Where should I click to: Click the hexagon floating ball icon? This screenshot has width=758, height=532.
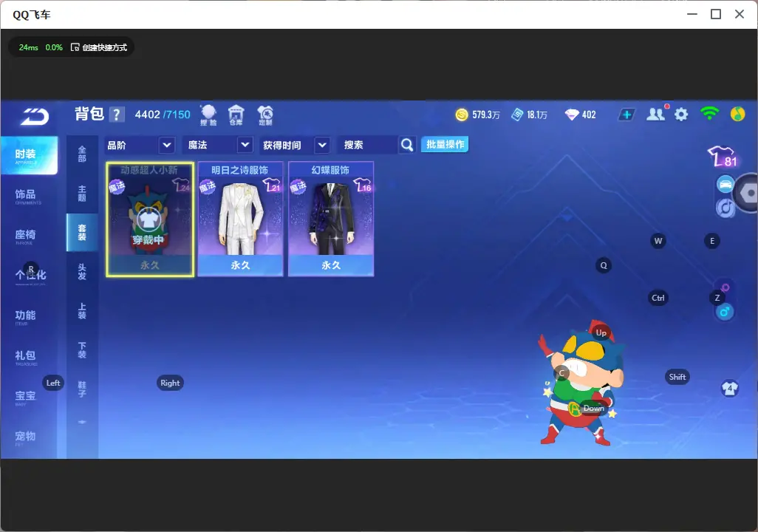pos(747,193)
